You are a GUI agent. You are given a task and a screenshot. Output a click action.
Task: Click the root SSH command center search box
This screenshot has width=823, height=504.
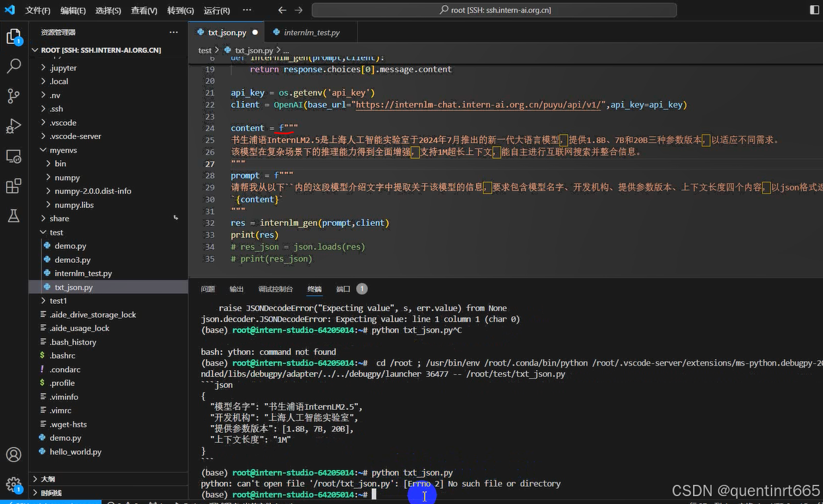pyautogui.click(x=494, y=10)
